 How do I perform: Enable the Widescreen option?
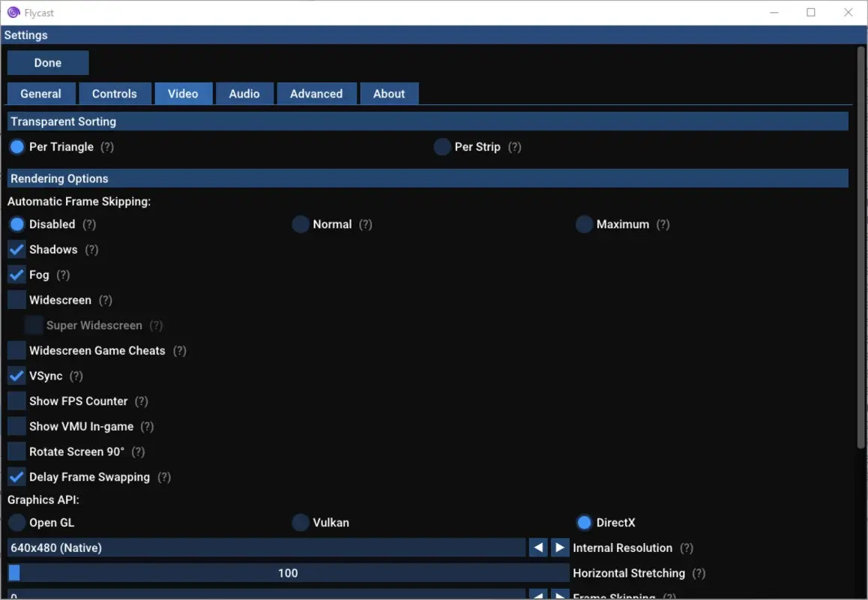(16, 299)
